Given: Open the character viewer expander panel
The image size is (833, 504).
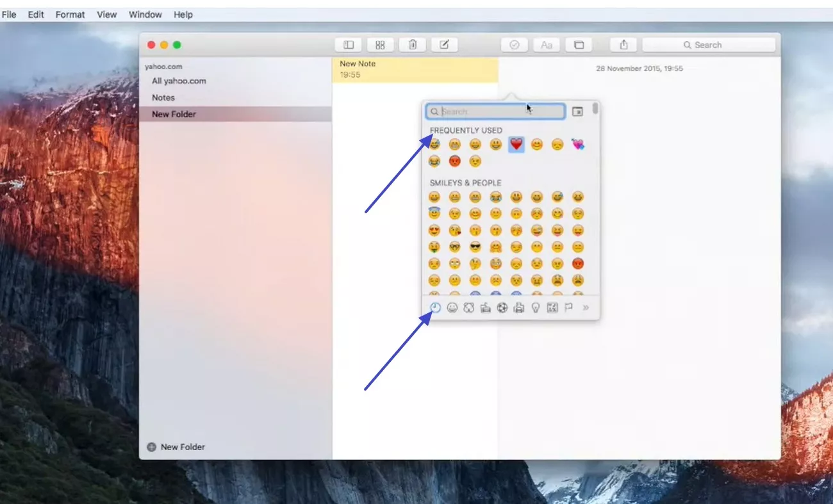Looking at the screenshot, I should (577, 111).
